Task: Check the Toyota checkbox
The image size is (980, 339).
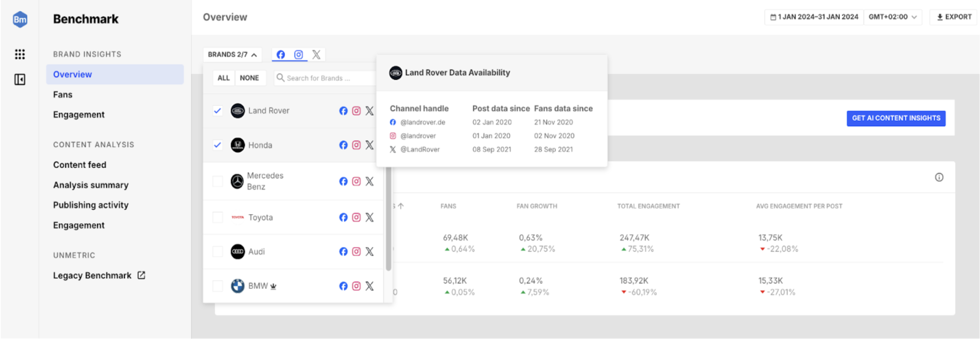Action: (x=218, y=217)
